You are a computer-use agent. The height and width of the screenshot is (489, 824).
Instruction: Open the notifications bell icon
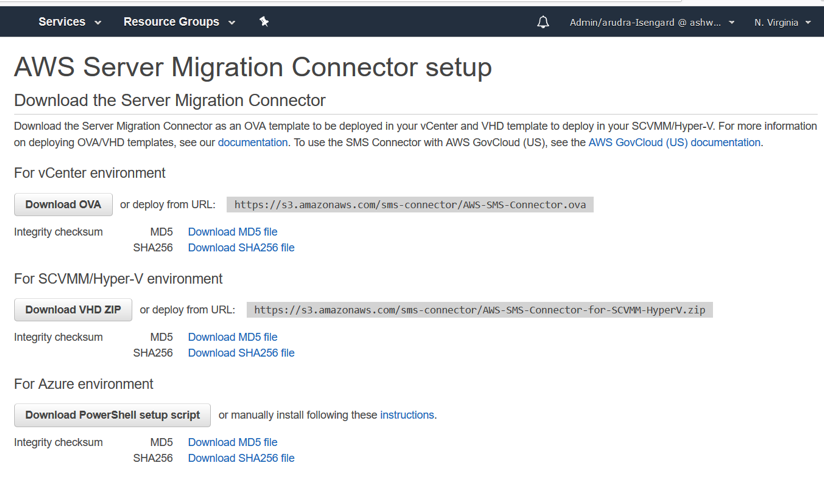tap(543, 22)
